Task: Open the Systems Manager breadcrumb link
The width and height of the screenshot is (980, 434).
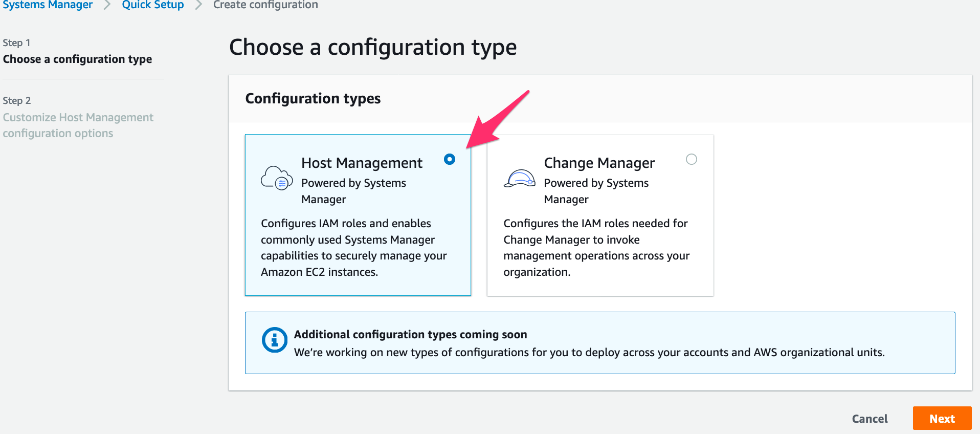Action: click(x=48, y=5)
